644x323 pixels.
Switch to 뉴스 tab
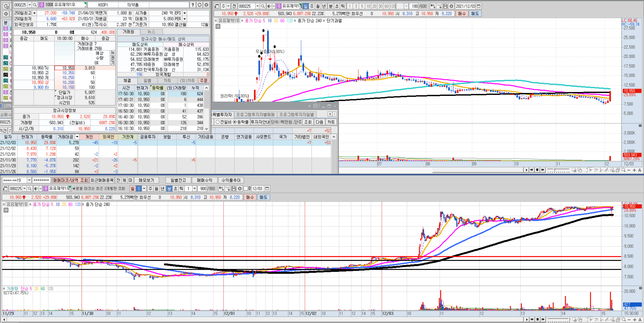coord(151,32)
